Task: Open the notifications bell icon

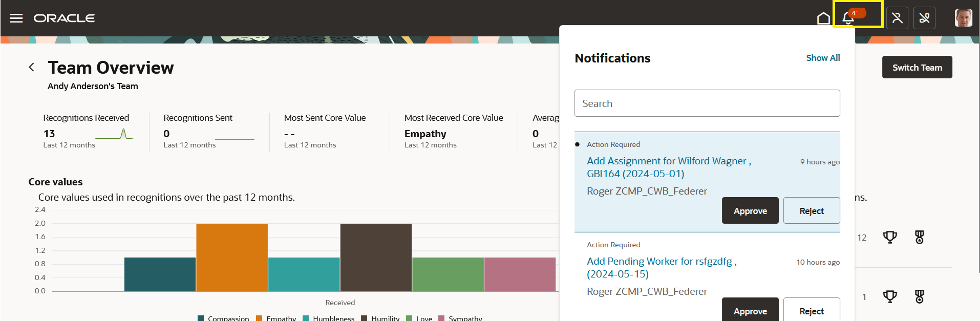Action: click(x=848, y=18)
